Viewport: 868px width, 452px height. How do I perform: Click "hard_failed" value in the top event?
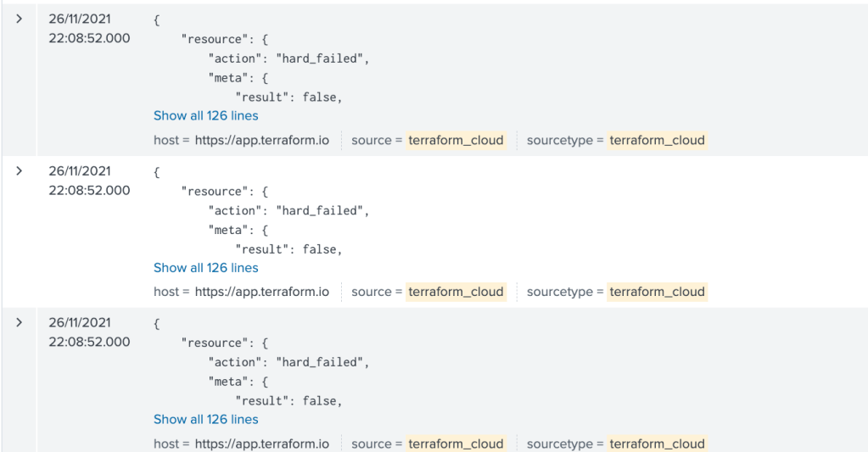point(323,59)
